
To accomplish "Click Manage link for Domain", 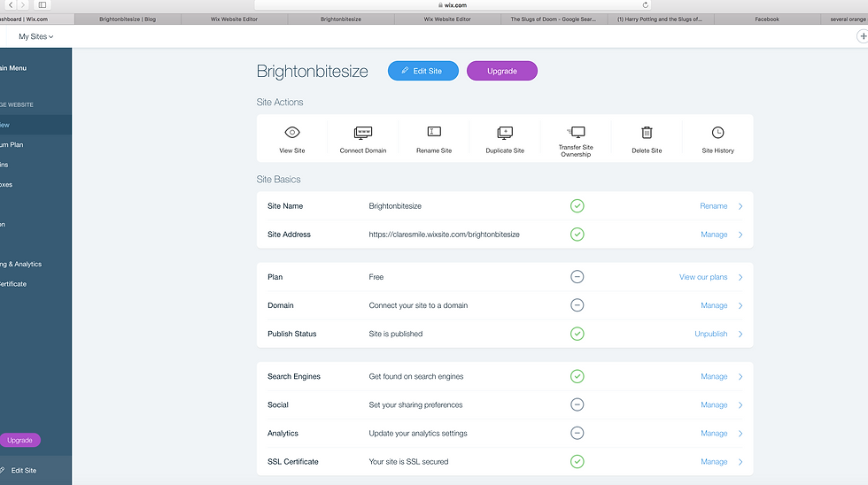I will tap(714, 305).
